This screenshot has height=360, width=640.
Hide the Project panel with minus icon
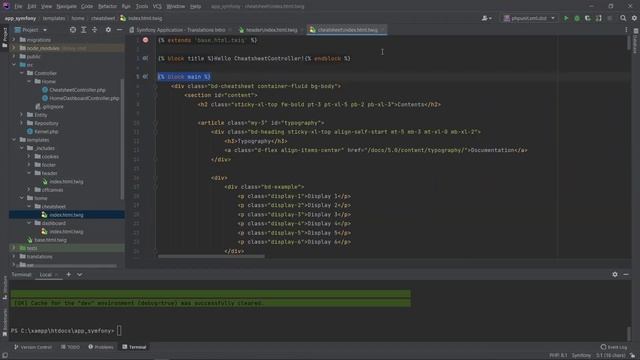point(119,30)
